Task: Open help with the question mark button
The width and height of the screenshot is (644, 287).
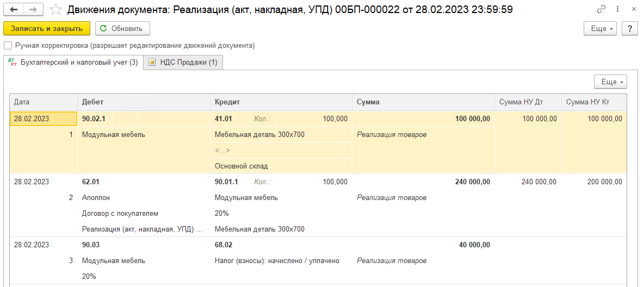Action: click(629, 28)
